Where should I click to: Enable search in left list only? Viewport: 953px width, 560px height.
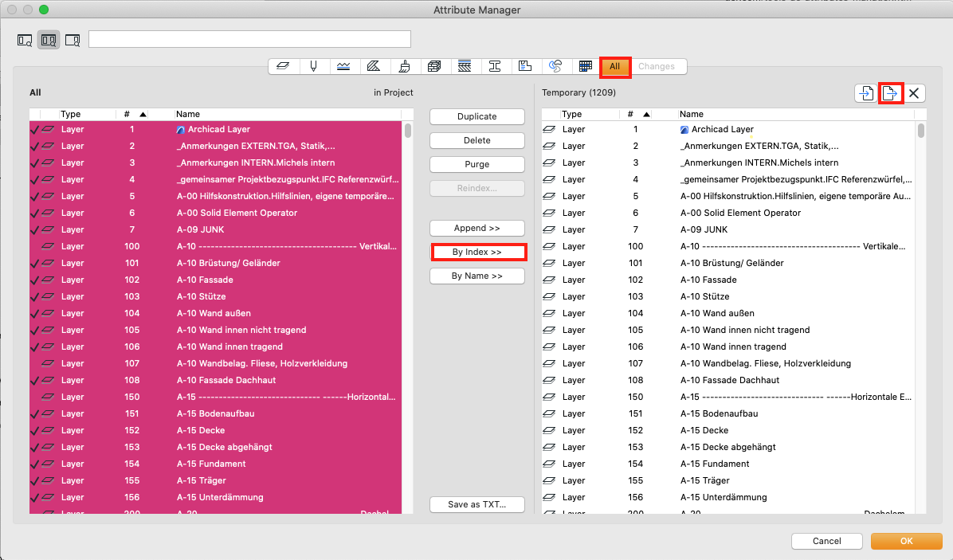(25, 40)
